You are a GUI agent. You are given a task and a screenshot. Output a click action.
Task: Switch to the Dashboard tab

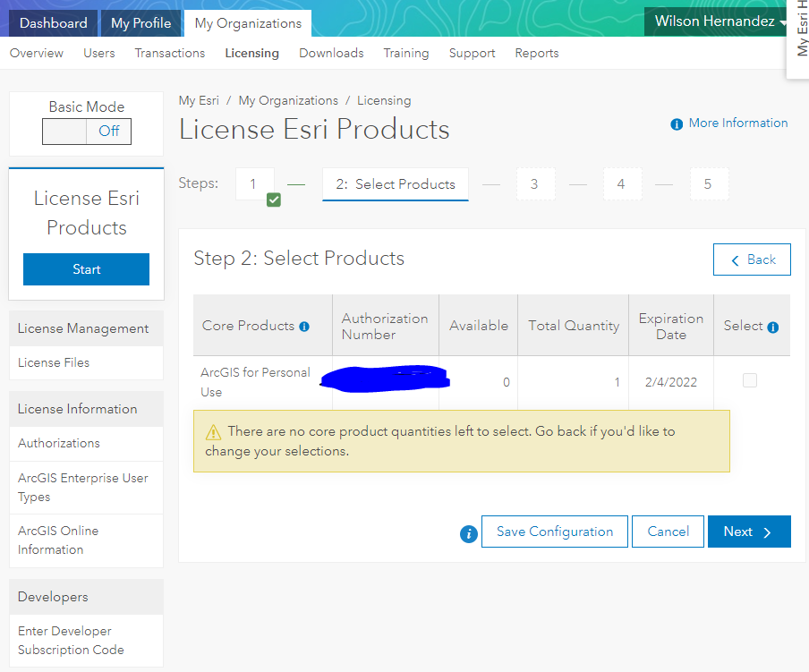point(54,23)
